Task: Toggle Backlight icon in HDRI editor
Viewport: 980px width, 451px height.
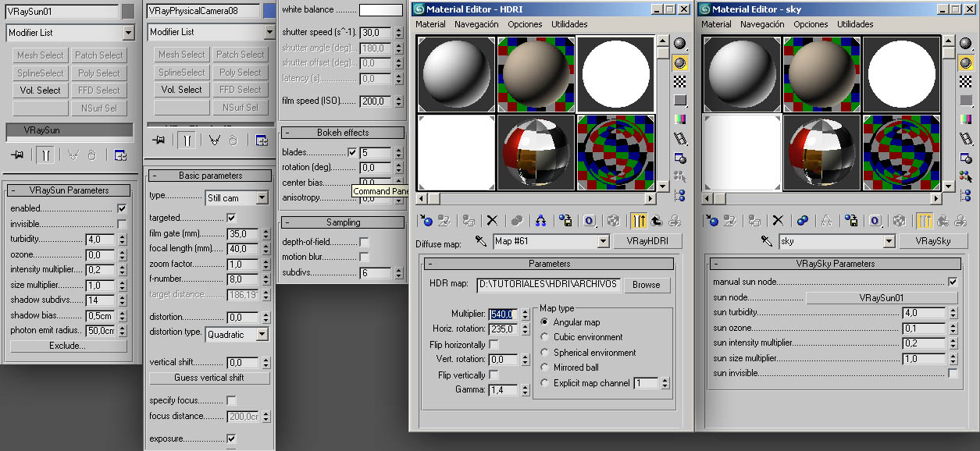Action: point(679,62)
